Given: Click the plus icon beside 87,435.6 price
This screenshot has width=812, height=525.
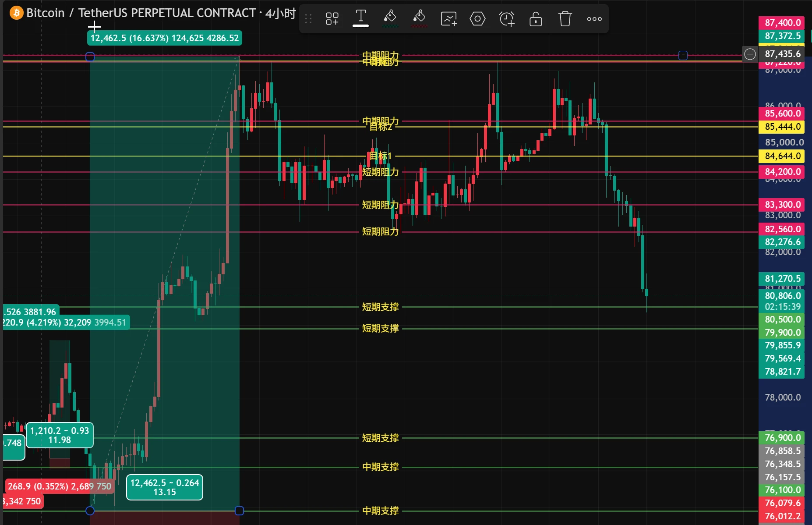Looking at the screenshot, I should tap(750, 54).
